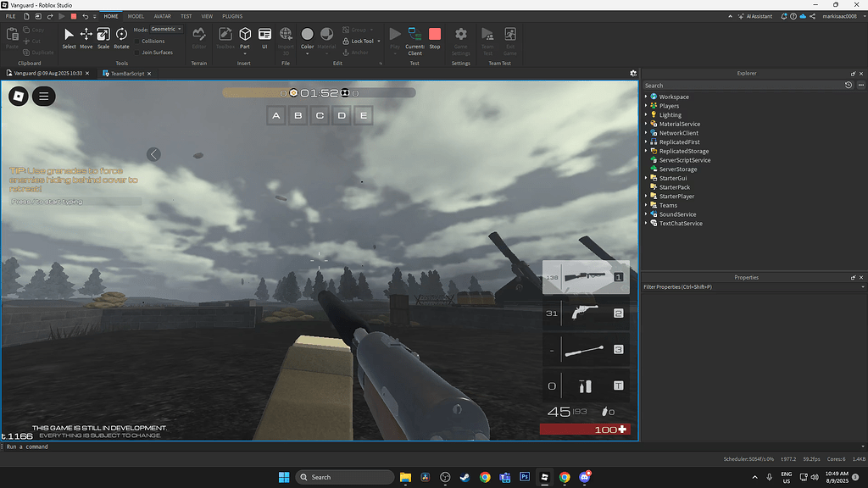Click the red stop square in quick access
The image size is (868, 488).
[74, 16]
